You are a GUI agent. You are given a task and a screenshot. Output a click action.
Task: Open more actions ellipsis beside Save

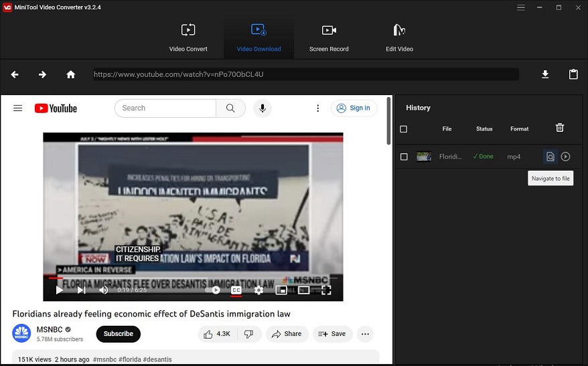tap(365, 334)
